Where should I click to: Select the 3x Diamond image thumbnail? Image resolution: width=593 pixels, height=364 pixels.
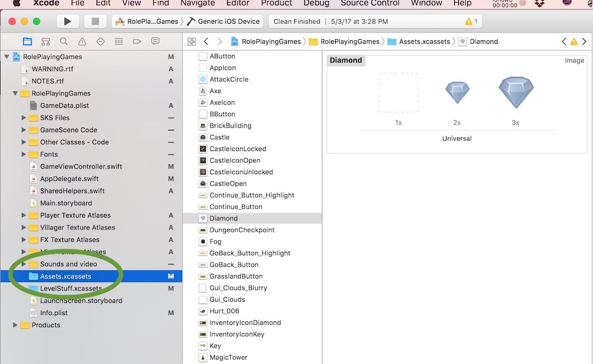[x=516, y=92]
